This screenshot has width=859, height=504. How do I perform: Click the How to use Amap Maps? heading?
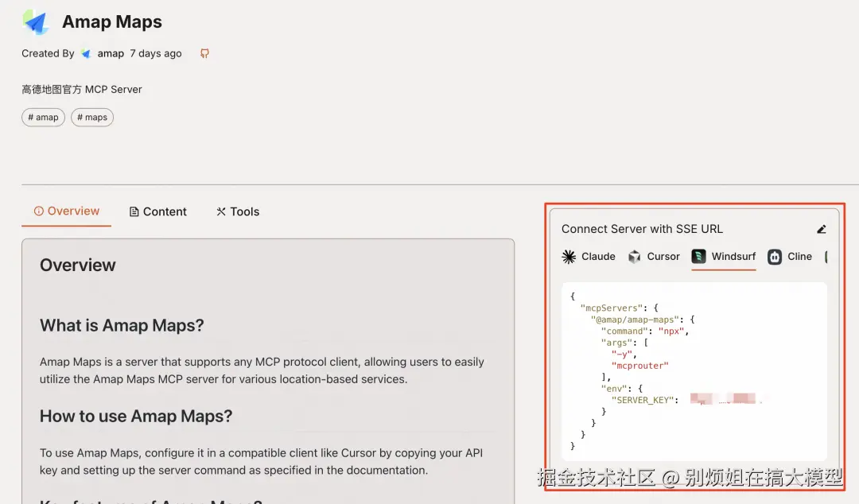(x=136, y=417)
